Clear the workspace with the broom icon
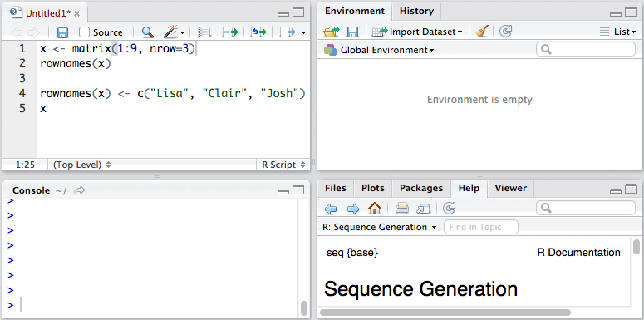Screen dimensions: 644x320 pos(482,32)
